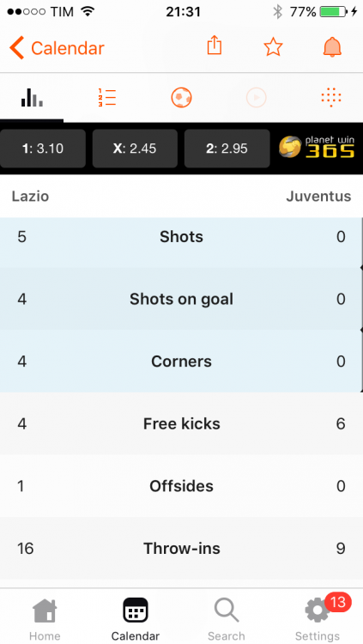Select away win odds 2: 2.95
Image resolution: width=363 pixels, height=644 pixels.
[227, 149]
